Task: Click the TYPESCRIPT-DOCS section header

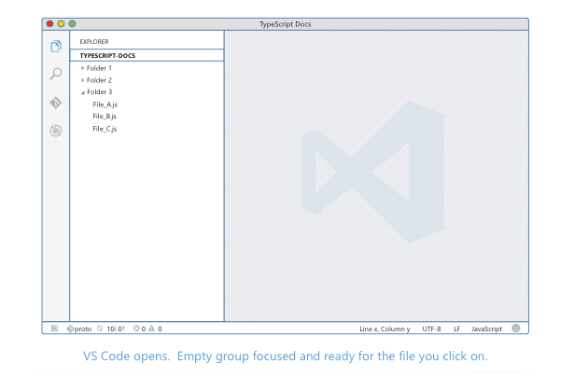Action: point(147,55)
